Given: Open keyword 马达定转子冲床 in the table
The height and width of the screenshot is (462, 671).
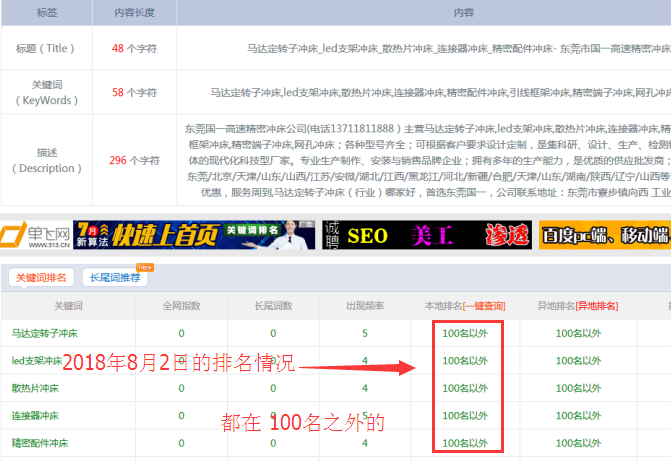Looking at the screenshot, I should pos(45,333).
